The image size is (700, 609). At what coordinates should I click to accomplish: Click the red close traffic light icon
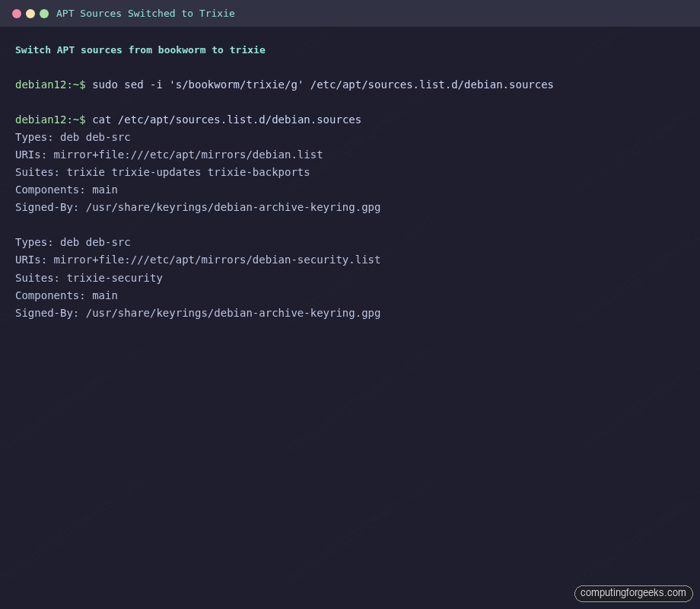(x=17, y=13)
